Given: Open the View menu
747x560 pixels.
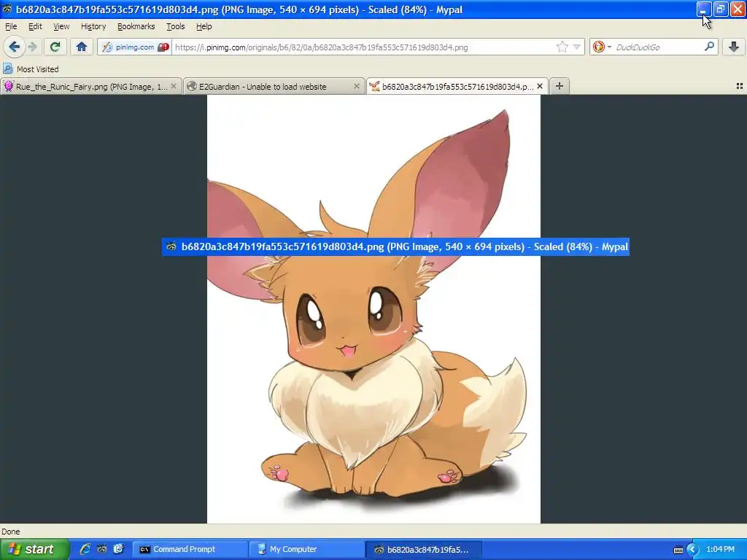Looking at the screenshot, I should click(61, 26).
